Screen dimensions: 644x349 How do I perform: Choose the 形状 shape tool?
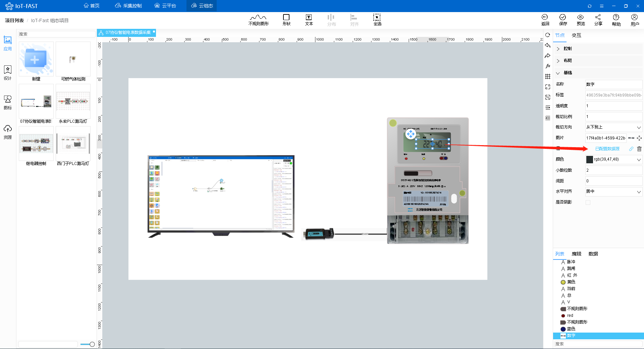click(x=286, y=20)
